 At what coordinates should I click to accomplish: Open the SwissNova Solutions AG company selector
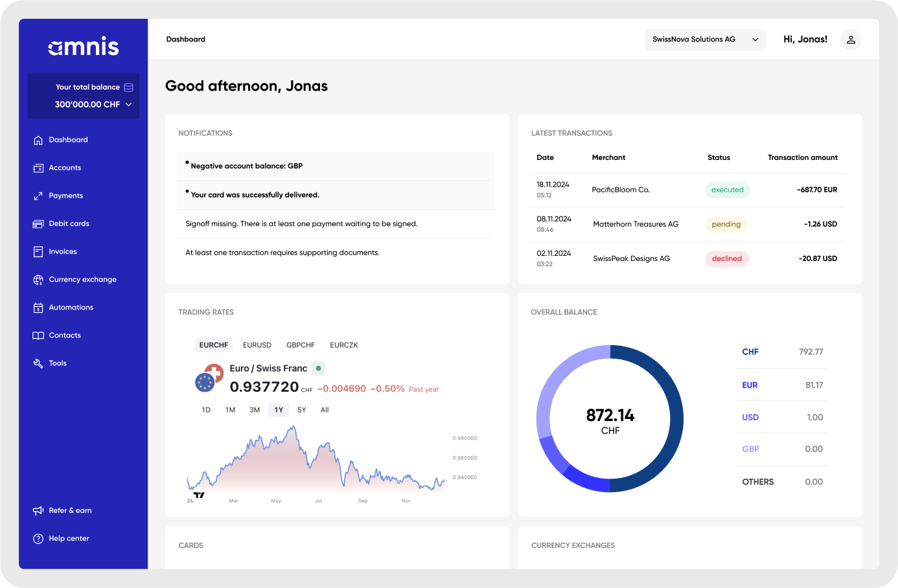[705, 40]
